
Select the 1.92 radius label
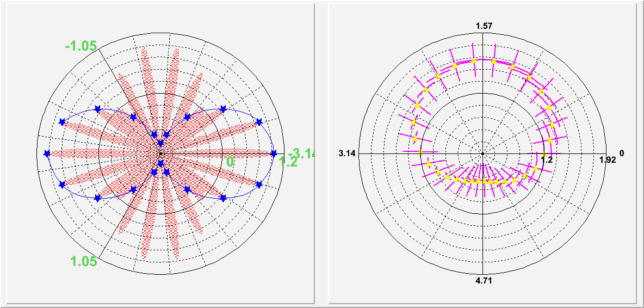[x=607, y=160]
